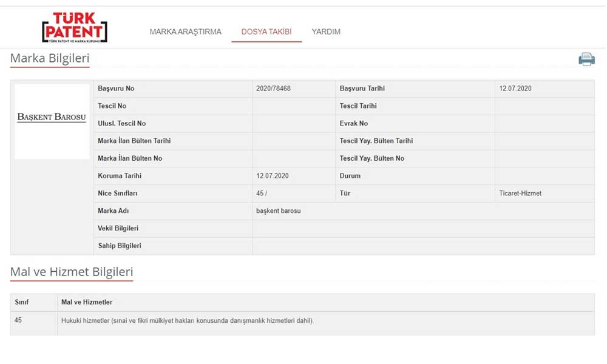Click the application number 2020/78468
The height and width of the screenshot is (364, 607).
tap(273, 89)
